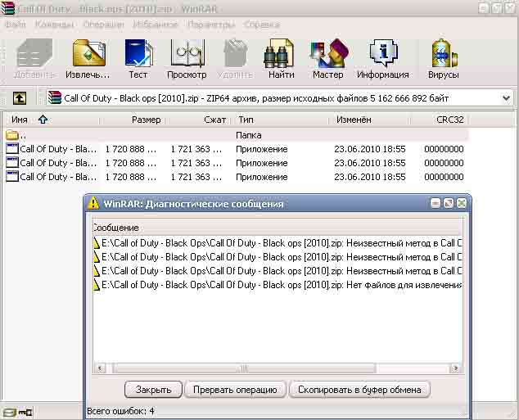Click Прервать операцию button
The image size is (519, 420).
pyautogui.click(x=235, y=390)
